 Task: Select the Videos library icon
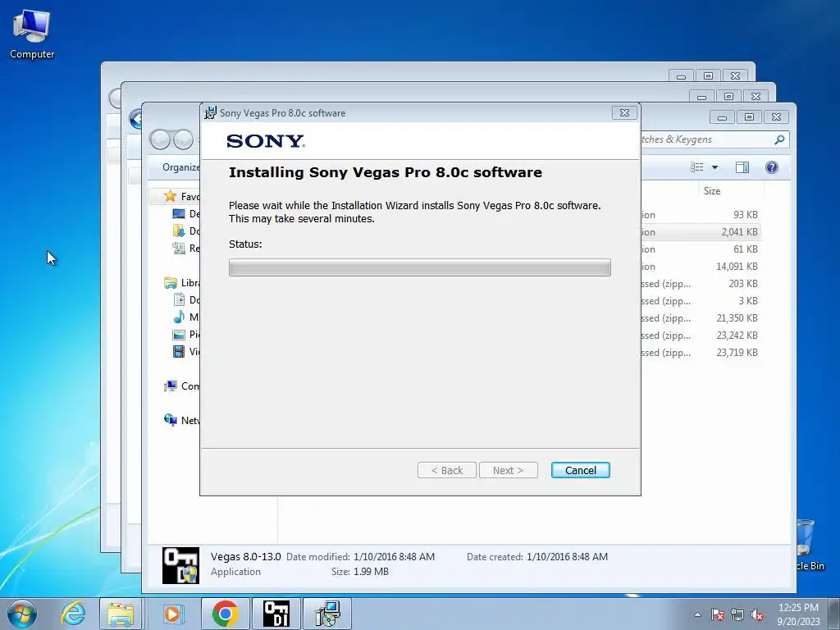click(178, 351)
